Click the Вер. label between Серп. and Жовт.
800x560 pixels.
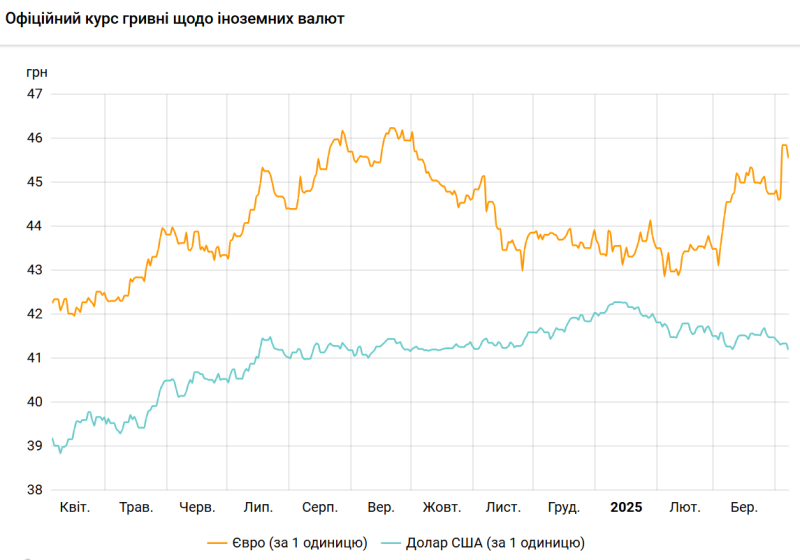381,507
